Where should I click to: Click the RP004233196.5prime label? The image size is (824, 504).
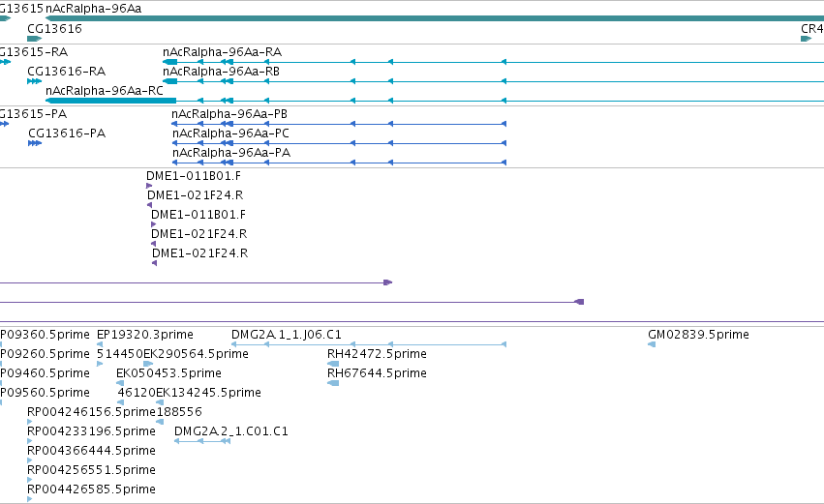click(91, 431)
